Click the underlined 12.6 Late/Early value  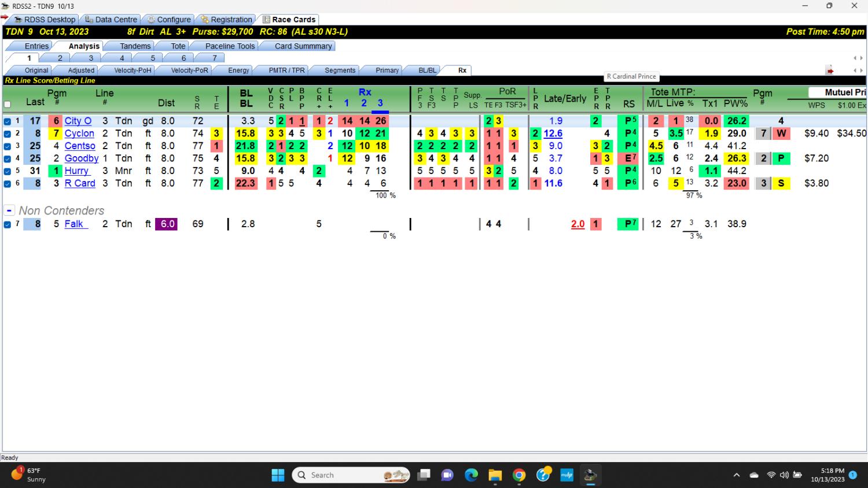(553, 134)
